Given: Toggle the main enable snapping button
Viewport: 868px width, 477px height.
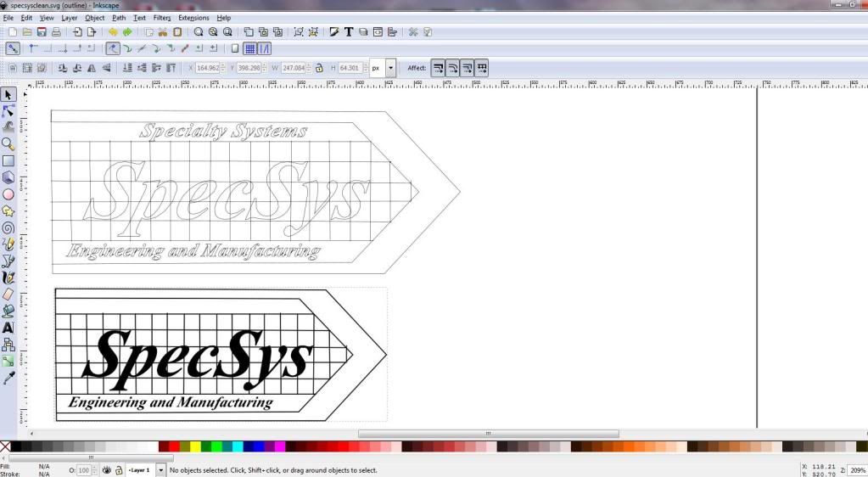Looking at the screenshot, I should (x=12, y=48).
